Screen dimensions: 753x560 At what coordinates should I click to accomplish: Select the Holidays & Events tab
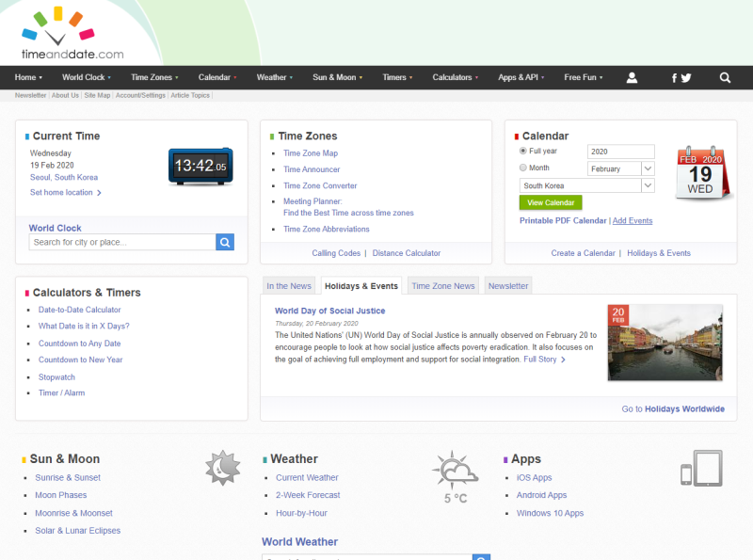(x=361, y=286)
